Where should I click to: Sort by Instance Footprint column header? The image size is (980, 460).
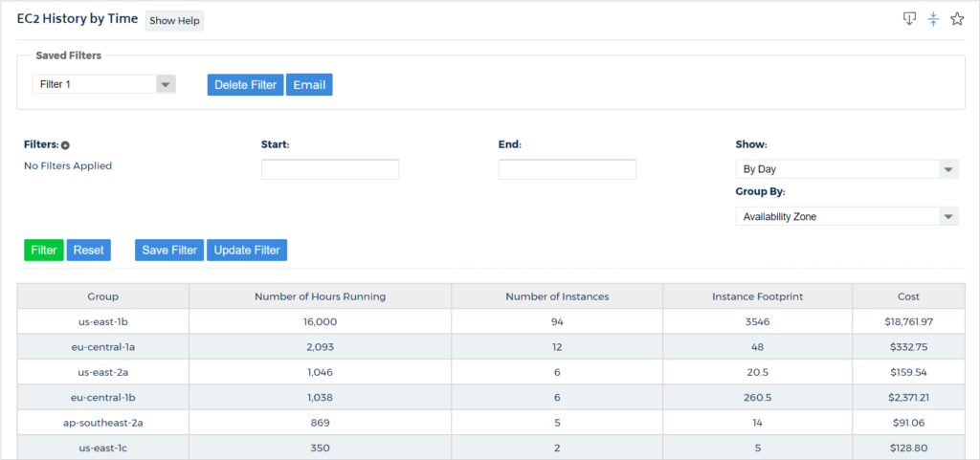(758, 296)
